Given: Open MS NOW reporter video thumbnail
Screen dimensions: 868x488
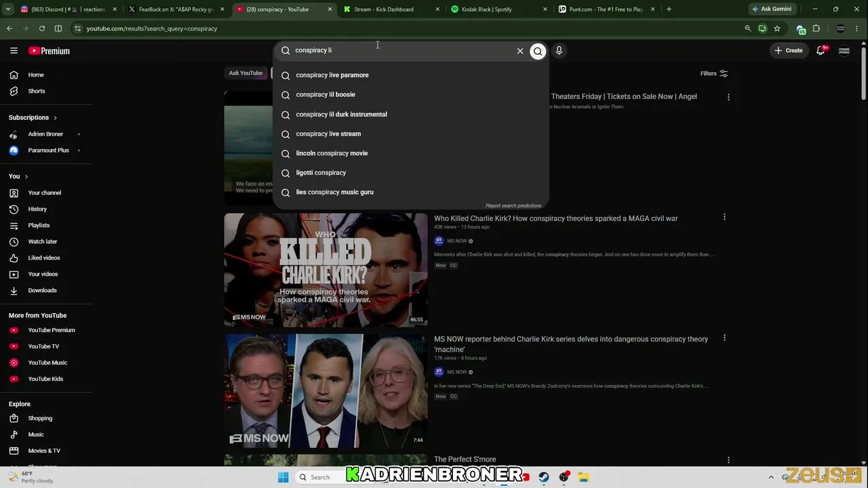Looking at the screenshot, I should pos(325,390).
